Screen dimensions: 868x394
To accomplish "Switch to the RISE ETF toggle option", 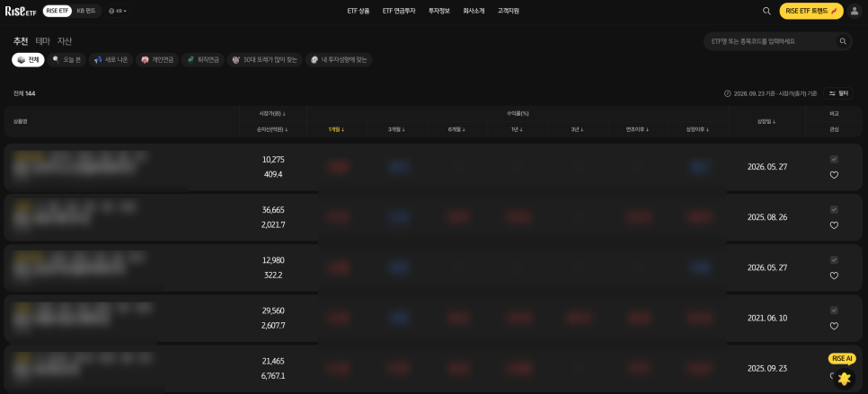I will coord(57,11).
